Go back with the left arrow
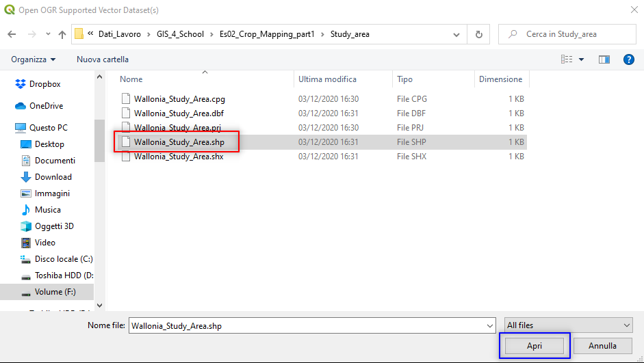The height and width of the screenshot is (363, 644). (12, 34)
